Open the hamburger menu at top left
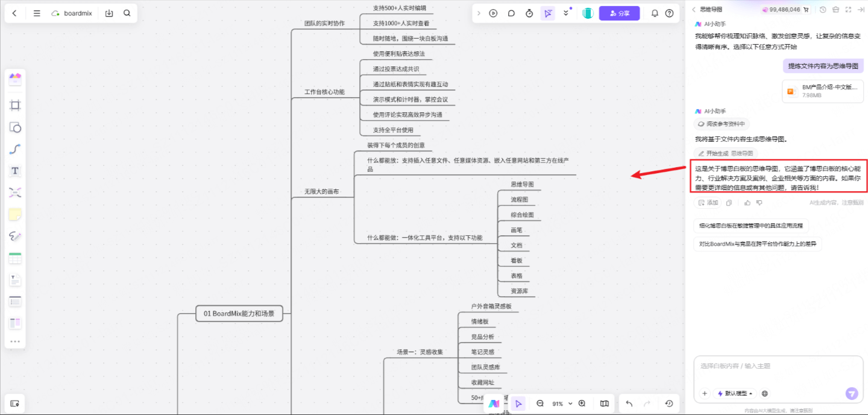 click(x=36, y=13)
